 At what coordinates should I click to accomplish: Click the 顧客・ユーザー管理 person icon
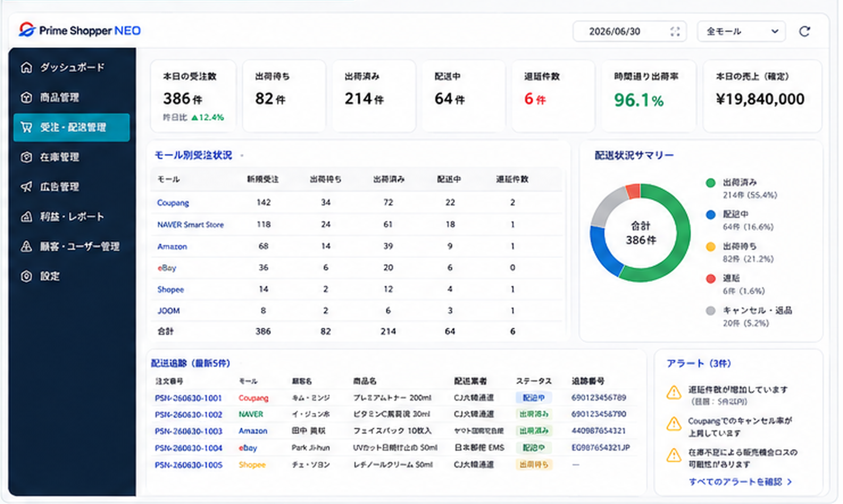[26, 246]
